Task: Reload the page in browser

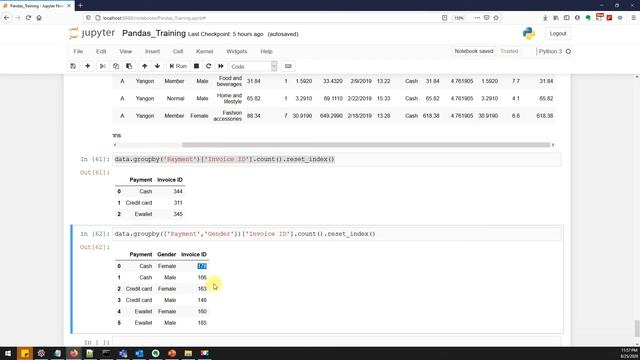Action: pyautogui.click(x=28, y=18)
